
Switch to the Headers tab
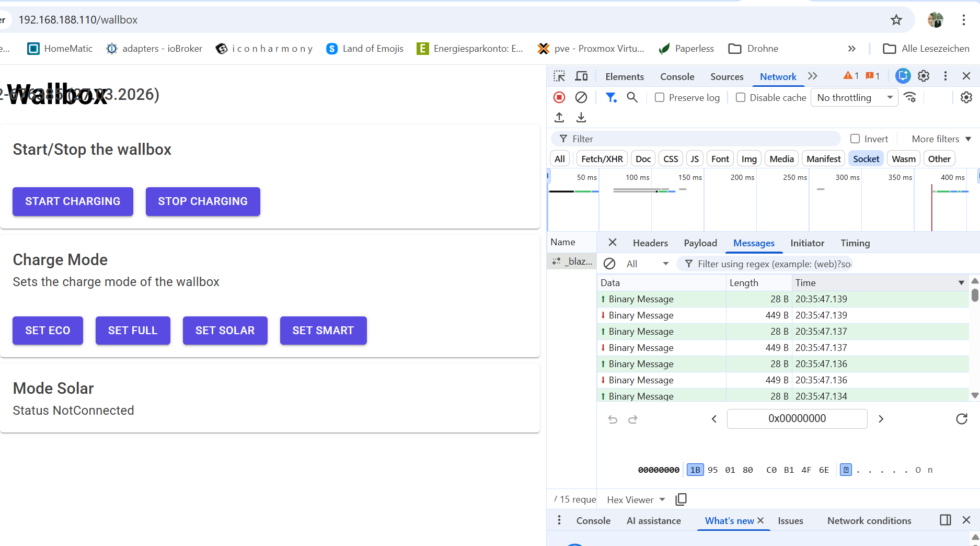coord(650,243)
